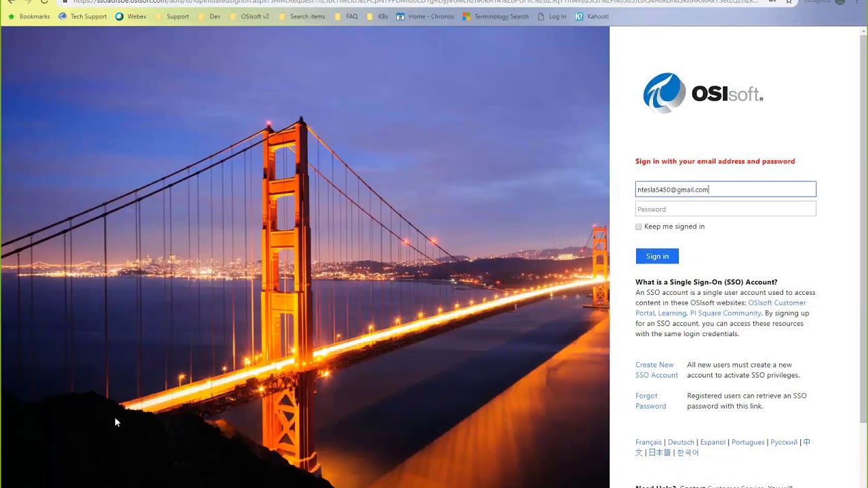
Task: Open the Kahoot! bookmark
Action: [591, 16]
